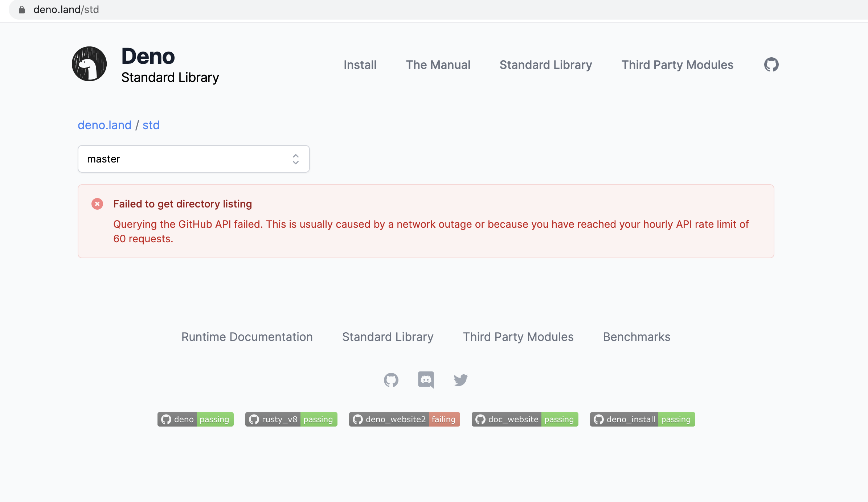Click the deno passing status badge

[x=195, y=419]
